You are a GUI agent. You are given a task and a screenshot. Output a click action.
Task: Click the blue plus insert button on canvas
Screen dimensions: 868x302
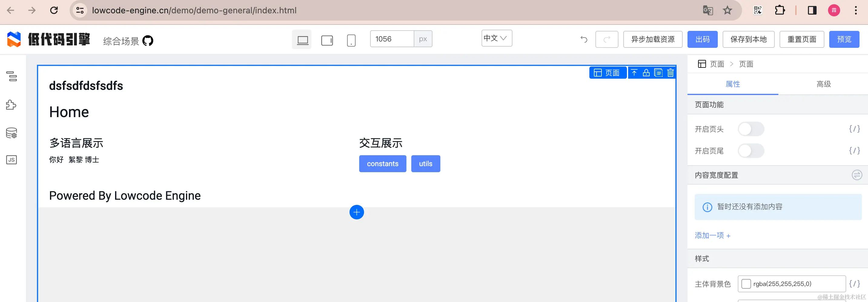click(356, 212)
